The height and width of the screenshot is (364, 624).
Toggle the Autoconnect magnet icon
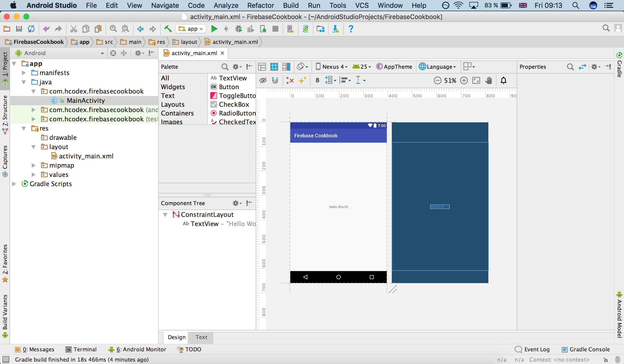tap(275, 80)
